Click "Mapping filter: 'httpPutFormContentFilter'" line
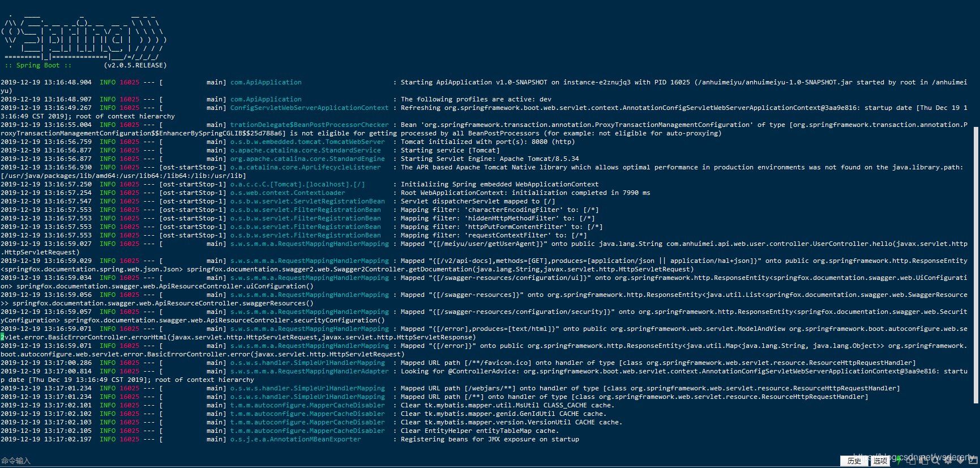 [502, 227]
